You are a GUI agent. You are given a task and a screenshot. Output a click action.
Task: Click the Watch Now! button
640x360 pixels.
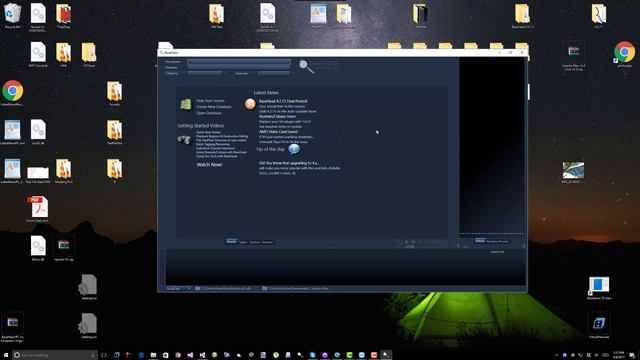(209, 164)
